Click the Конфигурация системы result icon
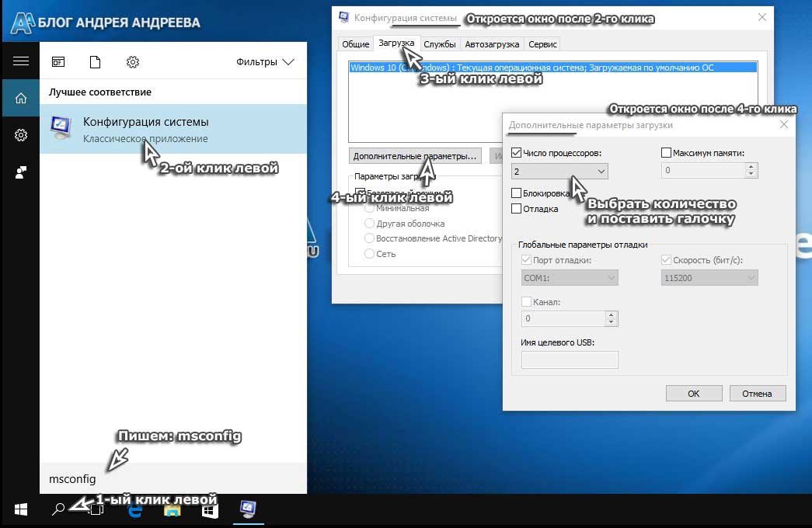The width and height of the screenshot is (812, 528). coord(61,128)
